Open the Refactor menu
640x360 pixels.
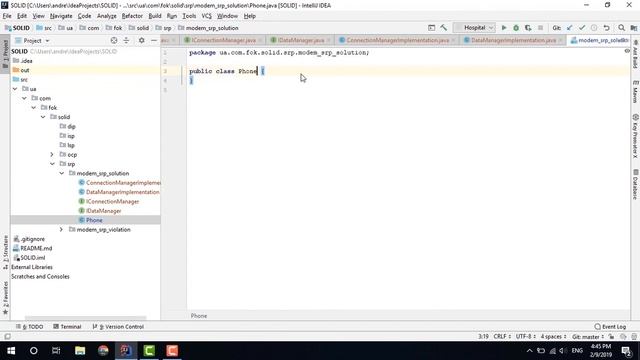[x=132, y=16]
